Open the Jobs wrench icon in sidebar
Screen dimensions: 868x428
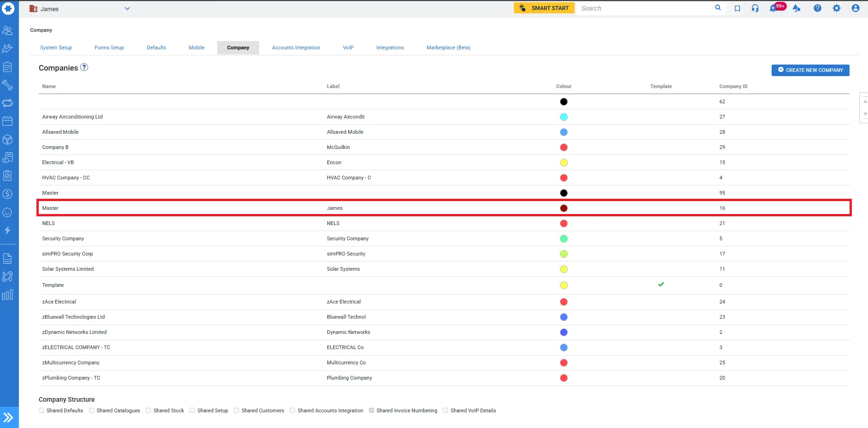[7, 85]
